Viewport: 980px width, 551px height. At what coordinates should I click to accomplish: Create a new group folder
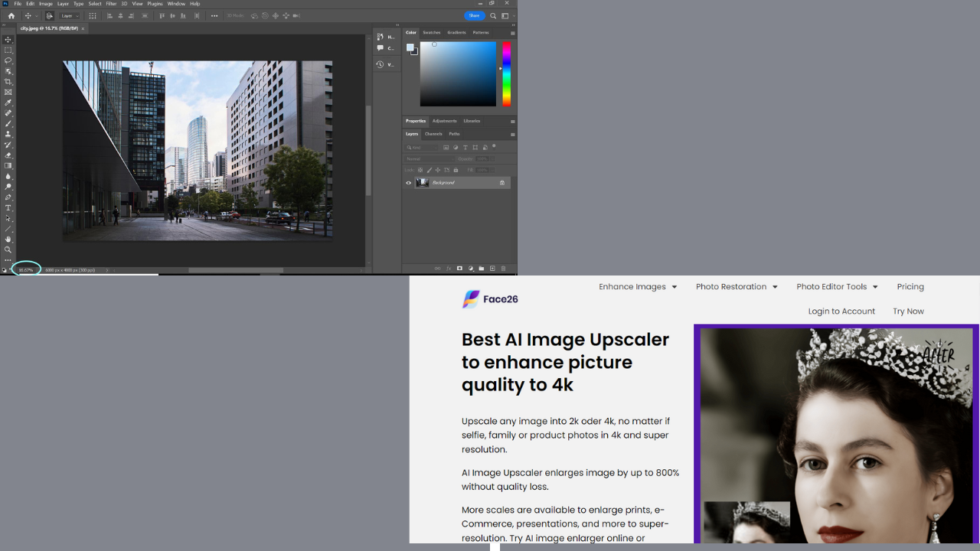pos(482,269)
